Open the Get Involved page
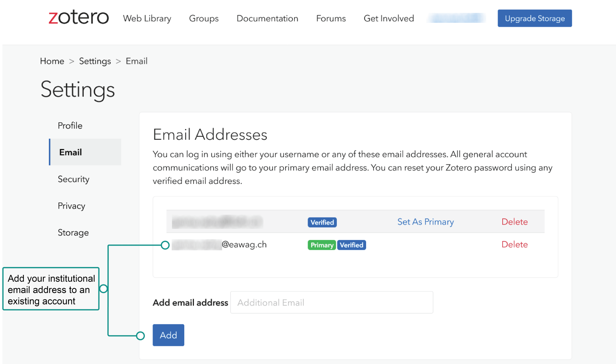 (x=389, y=19)
